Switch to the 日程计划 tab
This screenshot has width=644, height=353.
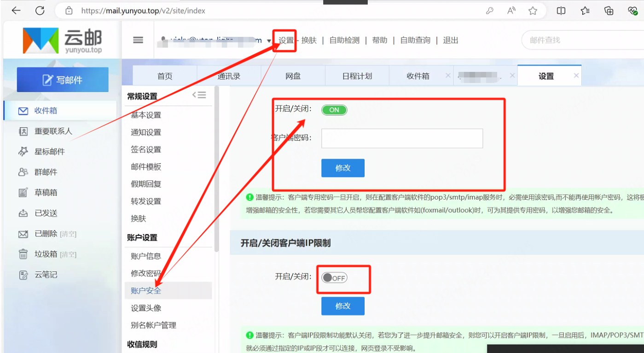(357, 76)
